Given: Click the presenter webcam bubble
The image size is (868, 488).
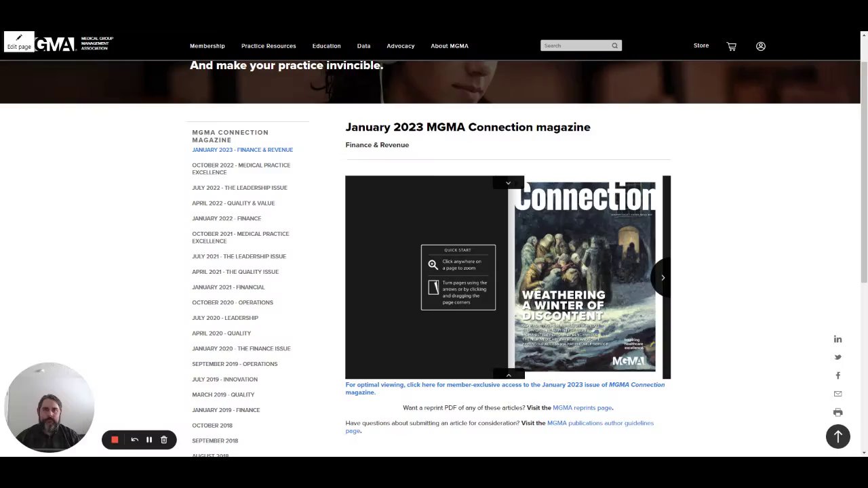Looking at the screenshot, I should point(49,407).
